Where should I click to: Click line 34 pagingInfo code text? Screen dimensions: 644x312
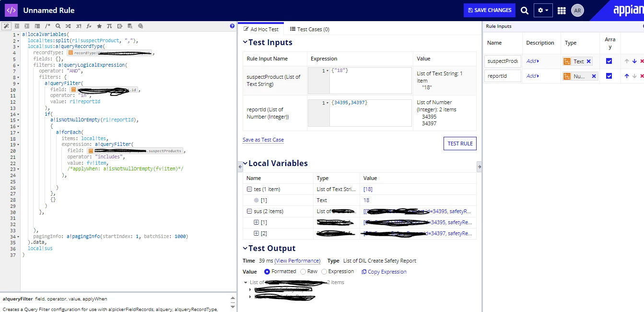(x=111, y=236)
